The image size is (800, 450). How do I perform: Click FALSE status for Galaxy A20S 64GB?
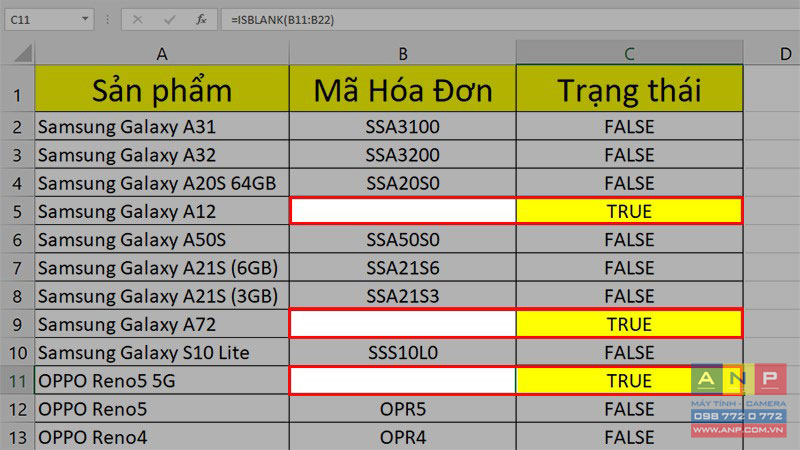[629, 183]
